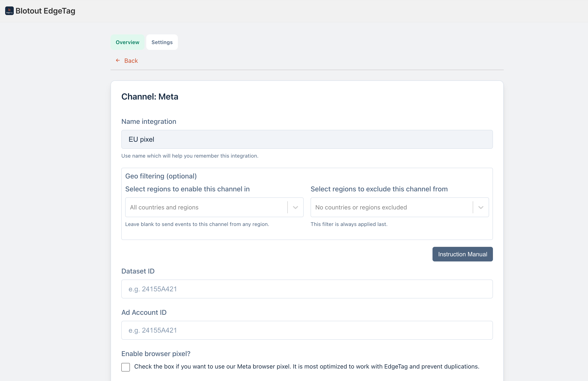Screen dimensions: 588x381
Task: Enable the Meta browser pixel checkbox
Action: (x=126, y=367)
